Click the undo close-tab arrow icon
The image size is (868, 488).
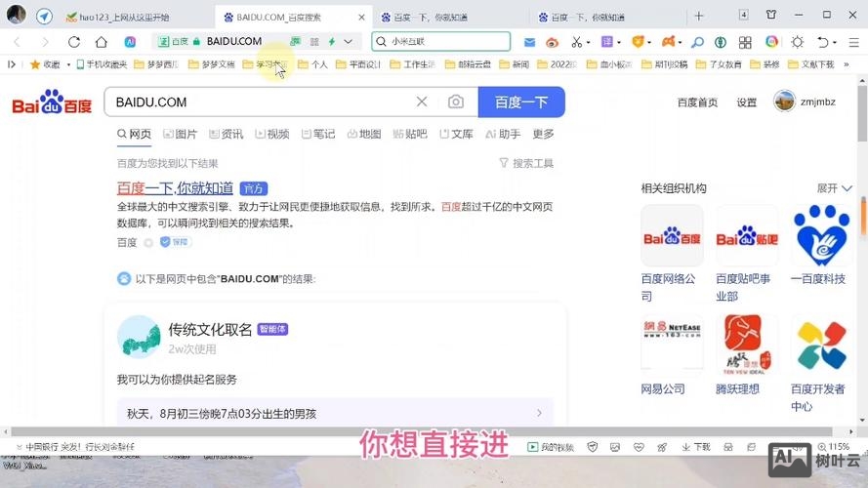point(823,42)
